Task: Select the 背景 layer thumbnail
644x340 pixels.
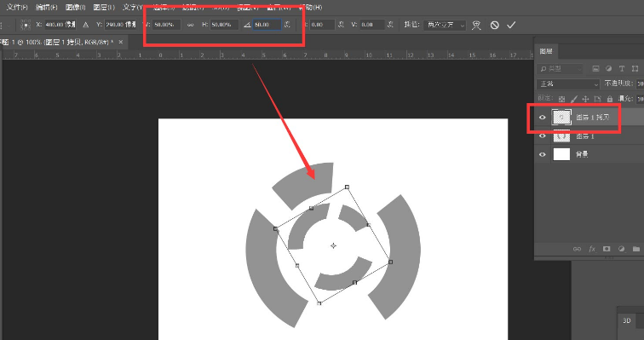Action: (x=561, y=154)
